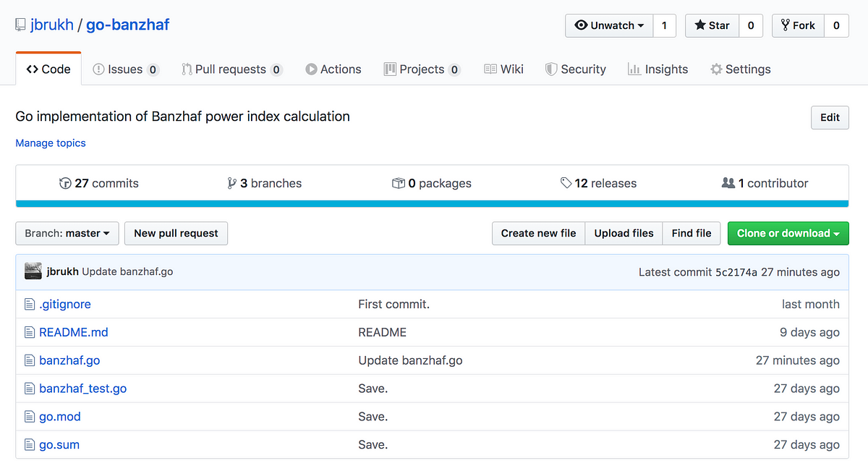
Task: Open the 'Save.' message for go.sum
Action: [373, 445]
